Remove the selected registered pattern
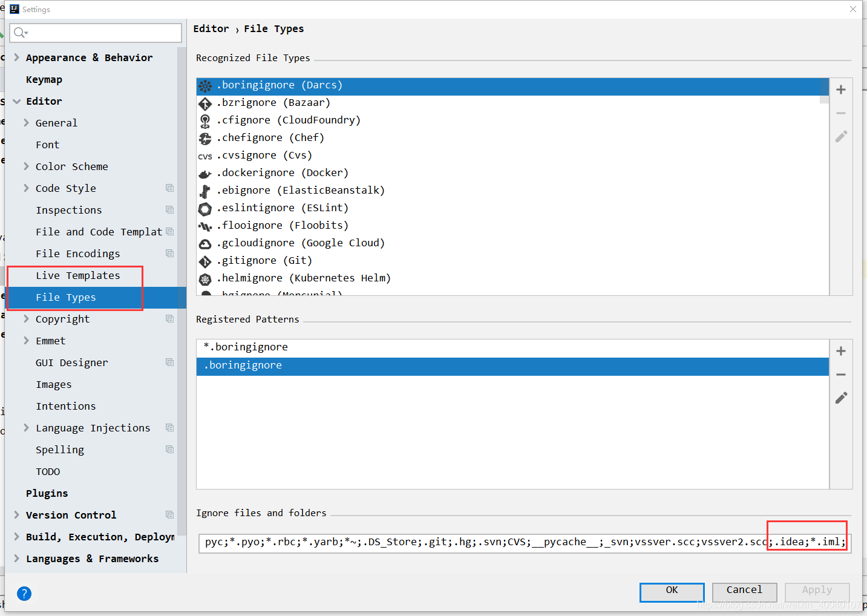 (x=841, y=375)
